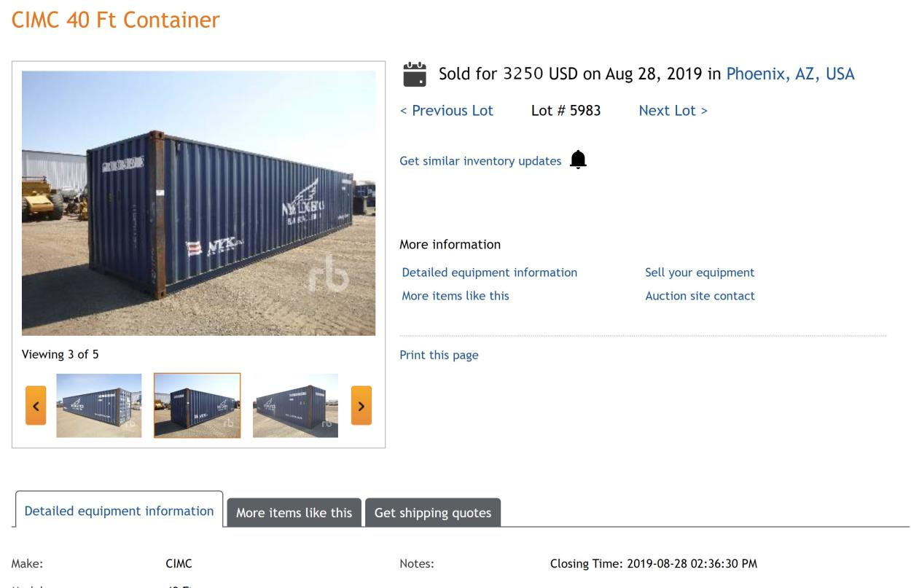This screenshot has width=911, height=588.
Task: Show next thumbnails with right arrow
Action: (361, 405)
